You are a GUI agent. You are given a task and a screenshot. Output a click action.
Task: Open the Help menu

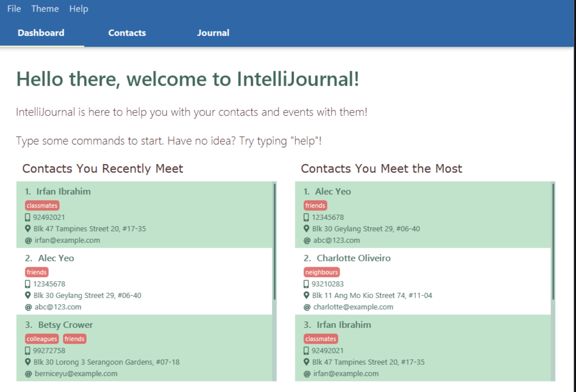pyautogui.click(x=79, y=8)
